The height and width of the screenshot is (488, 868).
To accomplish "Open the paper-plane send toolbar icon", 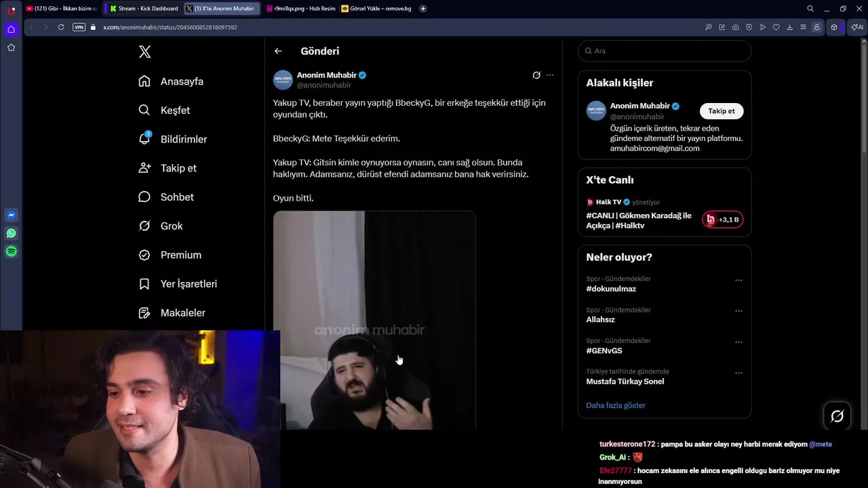I will click(x=763, y=27).
